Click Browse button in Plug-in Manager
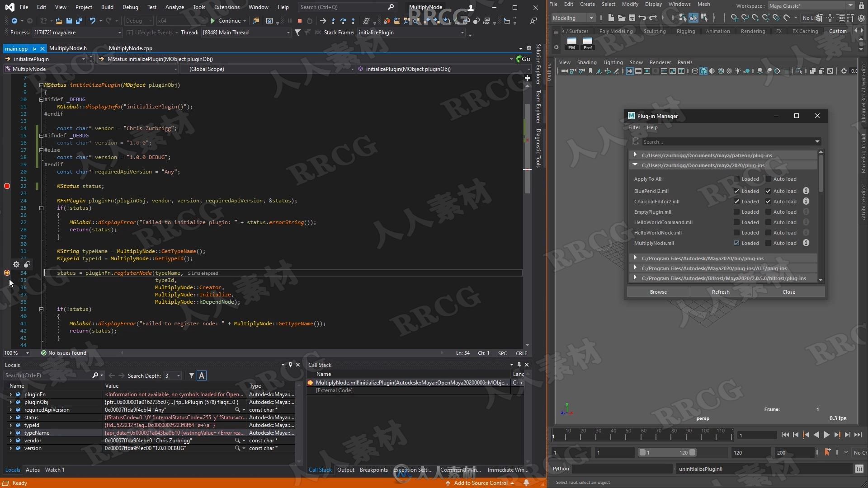Screen dimensions: 868x488 pos(658,291)
